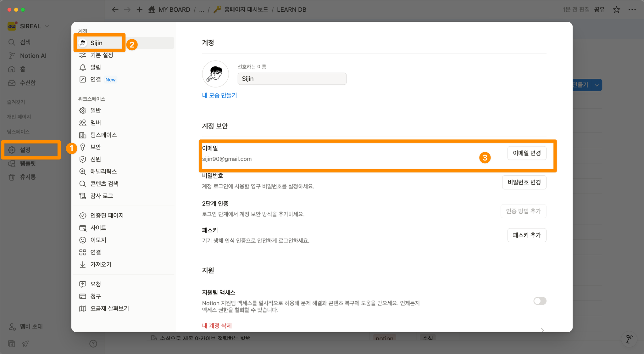Click the 요금제 살펴보기 map icon
644x354 pixels.
[82, 309]
